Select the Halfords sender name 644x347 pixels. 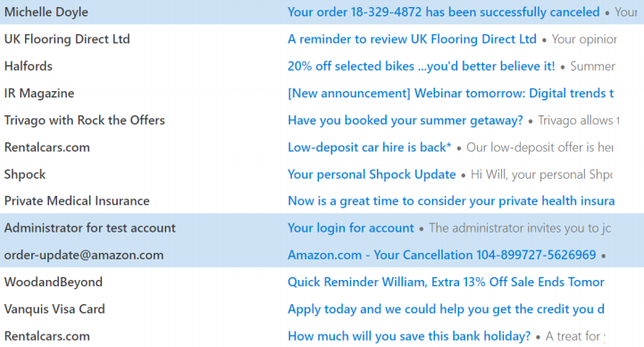tap(29, 66)
